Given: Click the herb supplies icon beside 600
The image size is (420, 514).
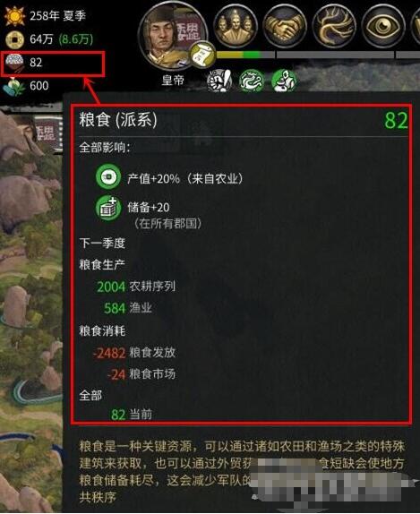Looking at the screenshot, I should tap(13, 86).
